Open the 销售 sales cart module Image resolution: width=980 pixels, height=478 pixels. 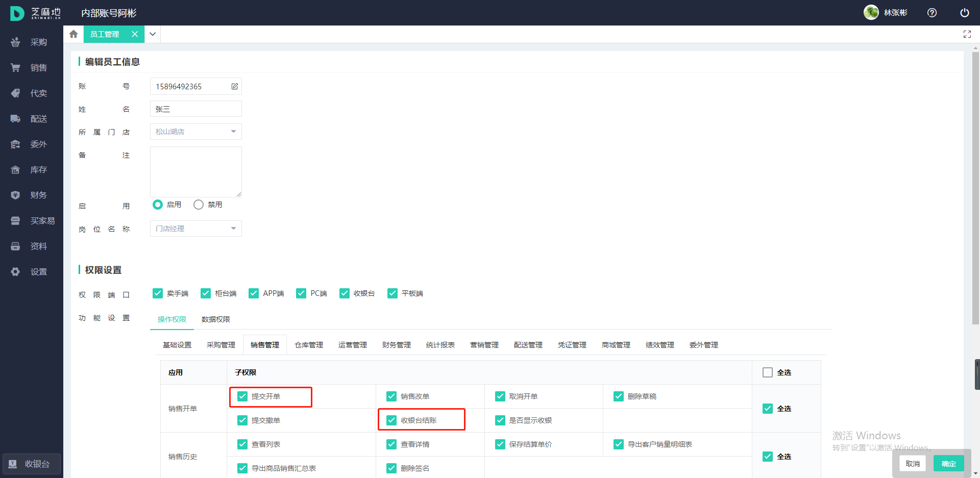click(x=31, y=68)
